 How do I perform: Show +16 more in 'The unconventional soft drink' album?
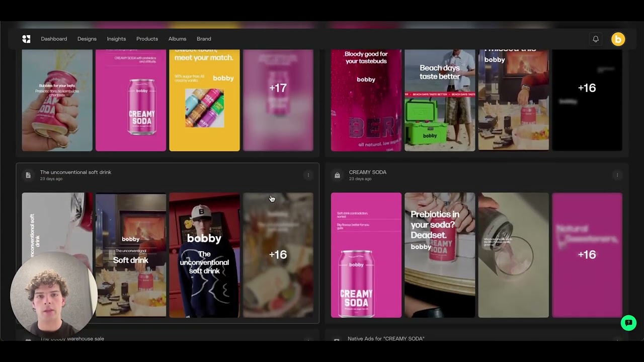(278, 255)
